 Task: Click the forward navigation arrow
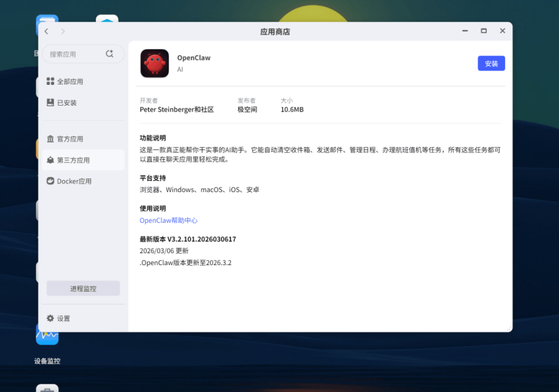click(63, 32)
